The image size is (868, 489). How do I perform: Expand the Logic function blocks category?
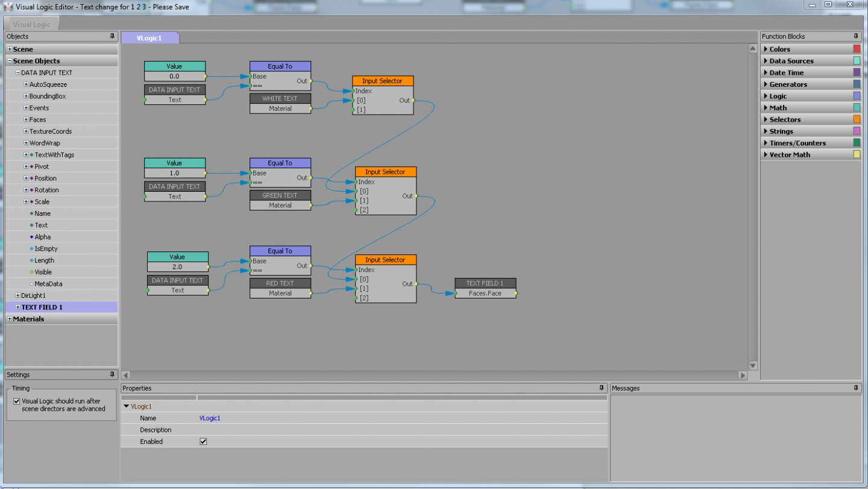(x=766, y=96)
